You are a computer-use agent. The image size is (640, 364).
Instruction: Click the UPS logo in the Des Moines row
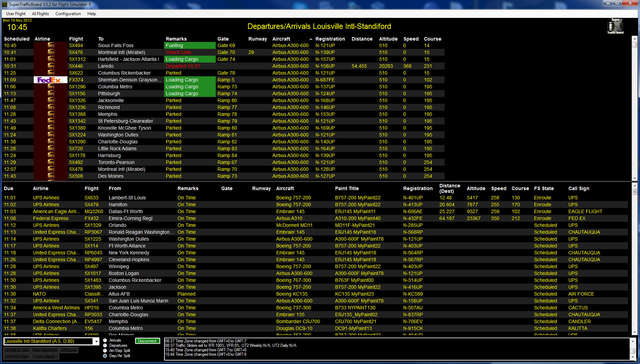[x=51, y=176]
